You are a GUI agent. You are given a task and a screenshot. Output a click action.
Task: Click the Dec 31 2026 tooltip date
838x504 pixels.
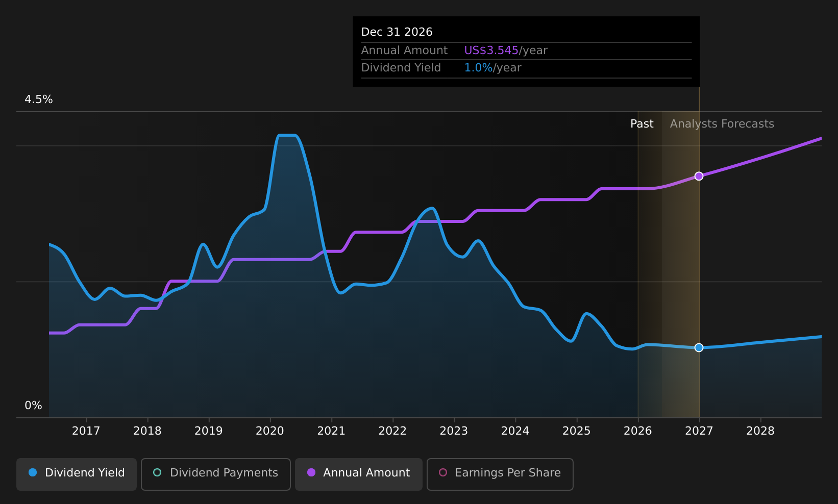pyautogui.click(x=397, y=32)
